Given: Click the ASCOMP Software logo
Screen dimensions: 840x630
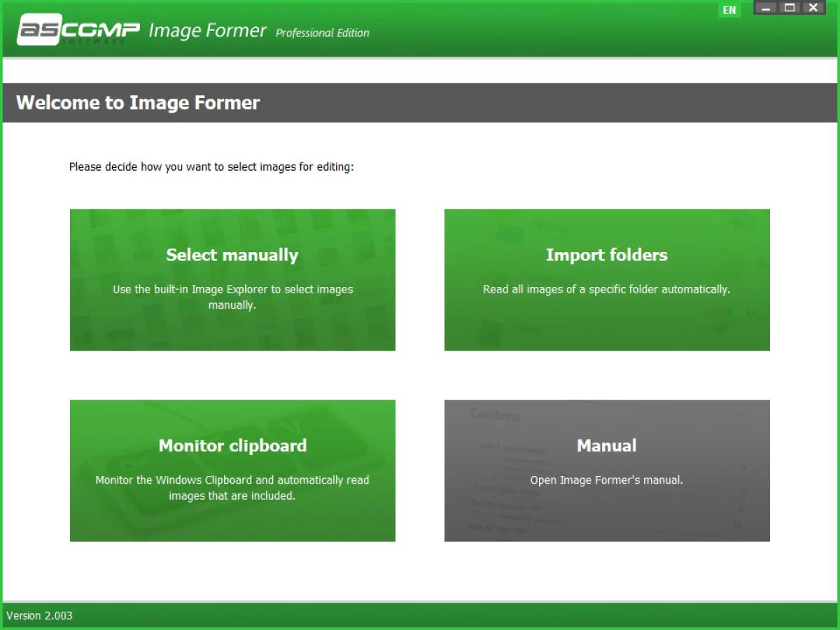Looking at the screenshot, I should tap(77, 29).
